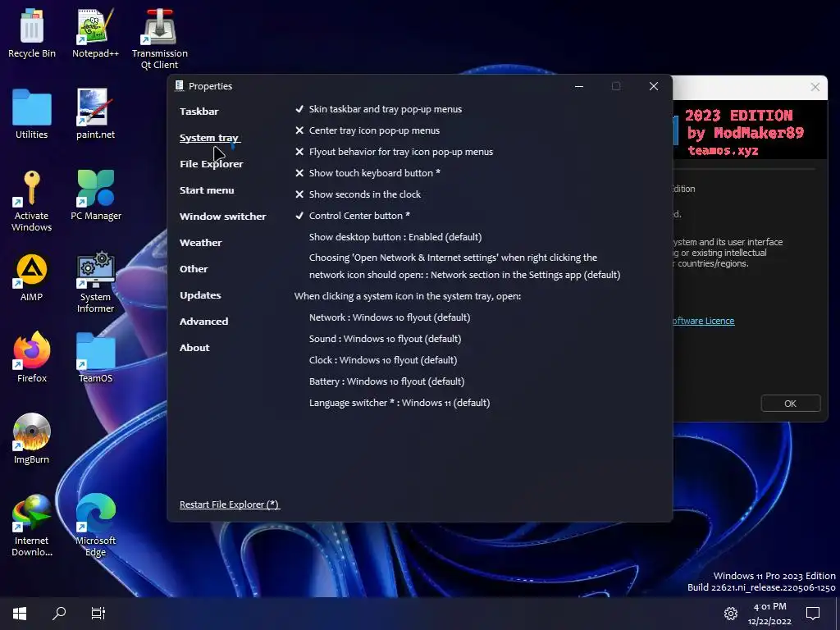
Task: Open the taskbar clock and date
Action: [769, 614]
